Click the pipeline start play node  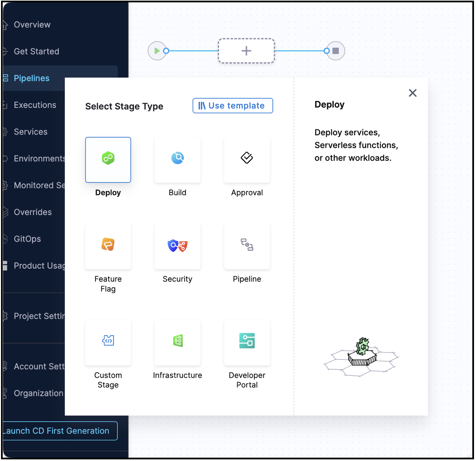(157, 51)
